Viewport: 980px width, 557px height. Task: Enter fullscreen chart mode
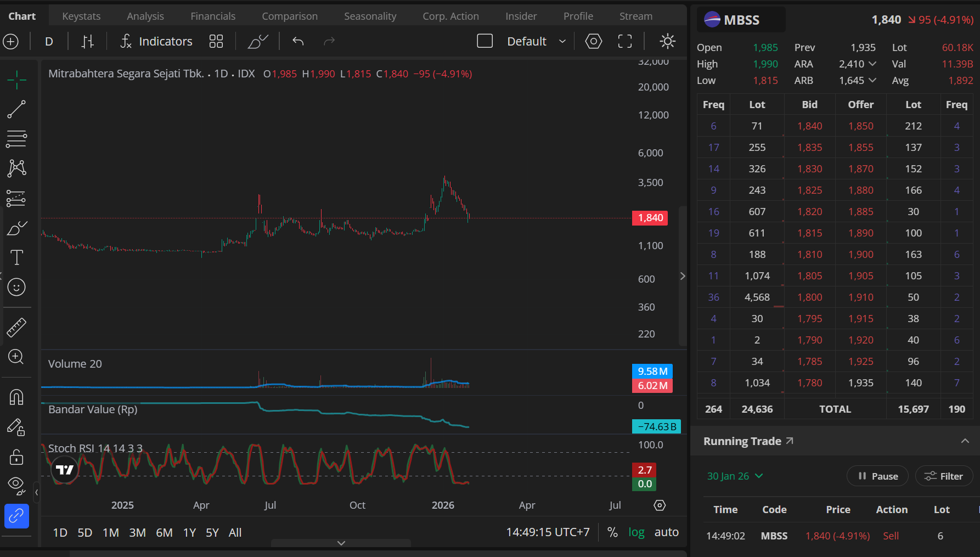click(625, 41)
